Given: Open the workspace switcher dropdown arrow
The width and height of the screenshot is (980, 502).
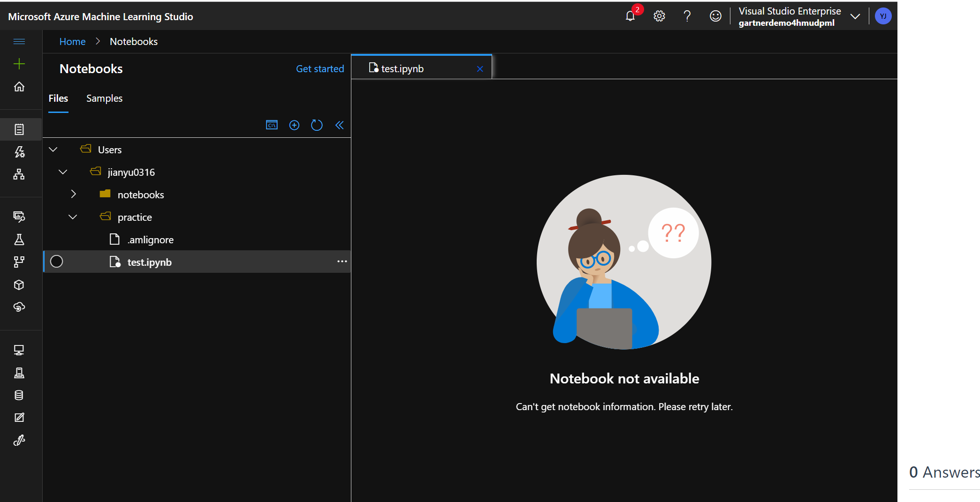Looking at the screenshot, I should tap(855, 16).
